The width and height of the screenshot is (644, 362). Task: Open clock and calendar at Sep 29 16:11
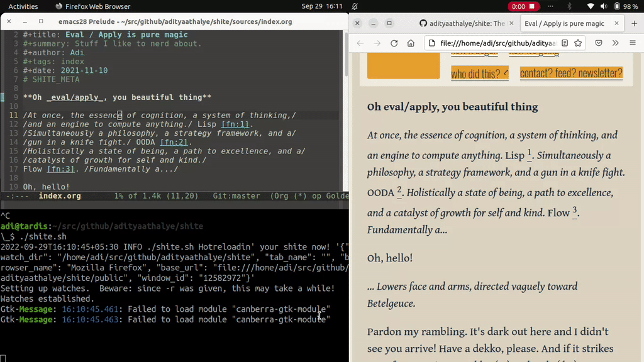(x=321, y=6)
